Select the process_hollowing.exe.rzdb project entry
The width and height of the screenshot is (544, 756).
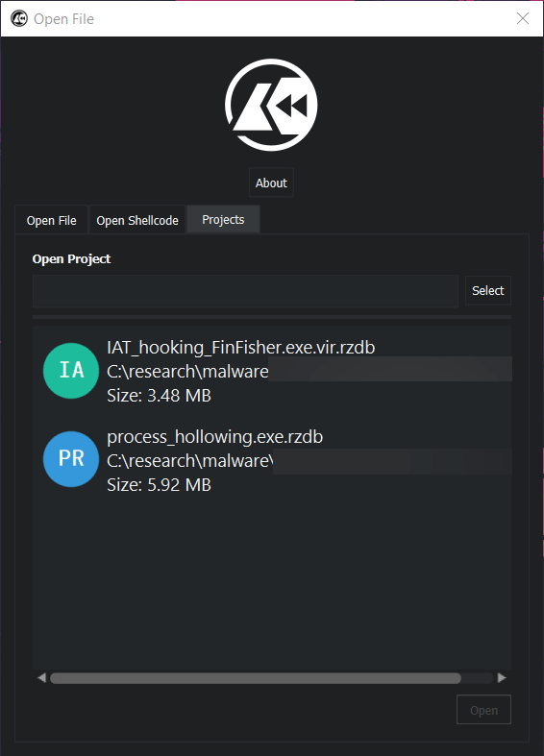tap(272, 459)
